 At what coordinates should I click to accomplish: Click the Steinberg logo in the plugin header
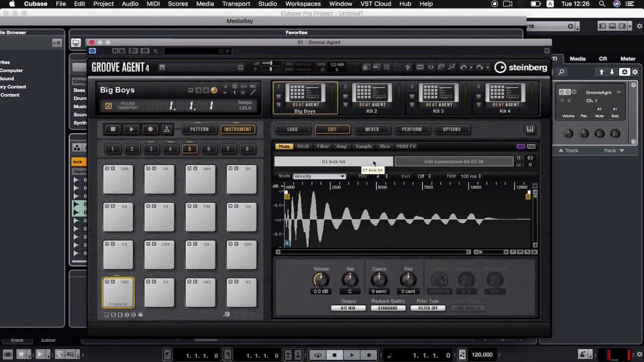520,67
